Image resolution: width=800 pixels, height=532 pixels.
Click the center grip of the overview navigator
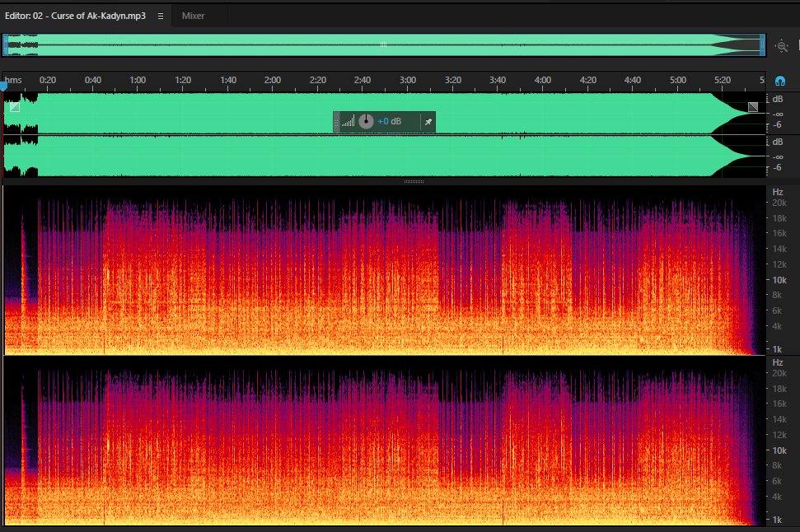[x=383, y=44]
